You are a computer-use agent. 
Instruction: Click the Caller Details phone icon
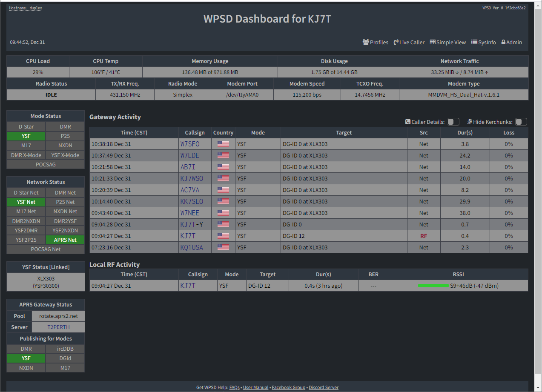(x=408, y=122)
